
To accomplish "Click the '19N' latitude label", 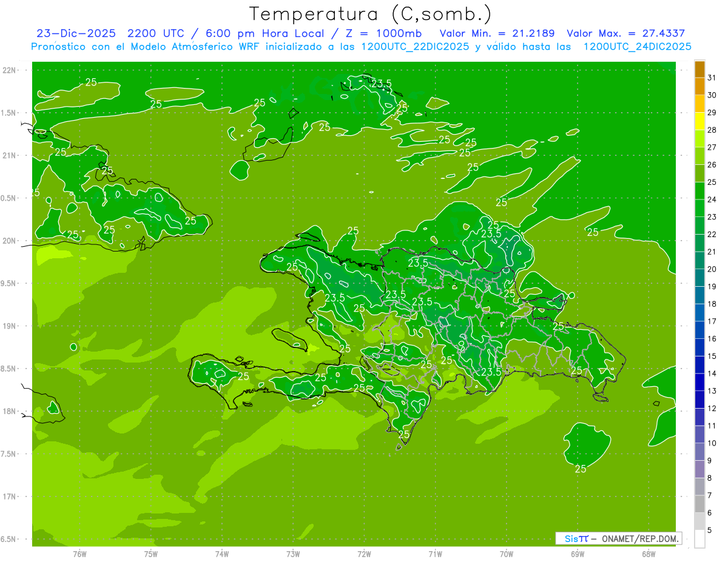I will point(9,326).
